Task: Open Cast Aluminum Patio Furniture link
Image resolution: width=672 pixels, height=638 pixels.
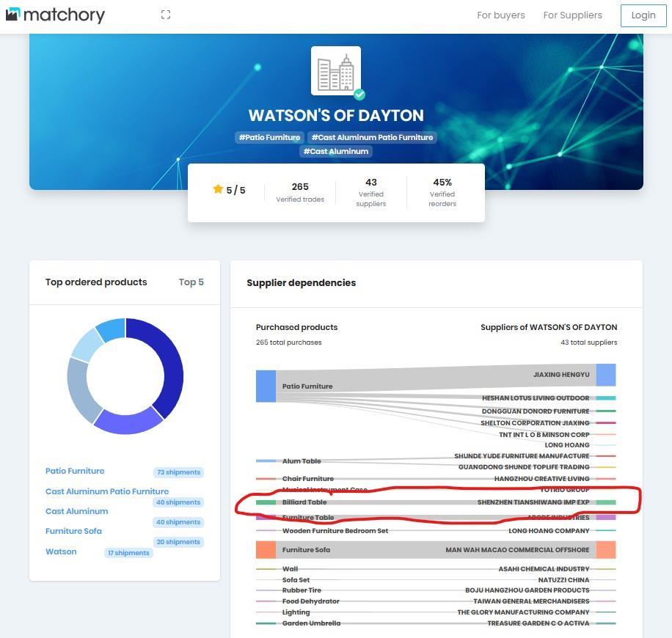Action: tap(106, 491)
